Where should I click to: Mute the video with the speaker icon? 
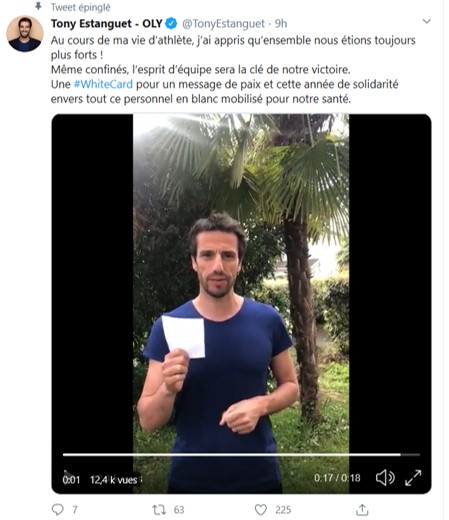click(x=385, y=478)
